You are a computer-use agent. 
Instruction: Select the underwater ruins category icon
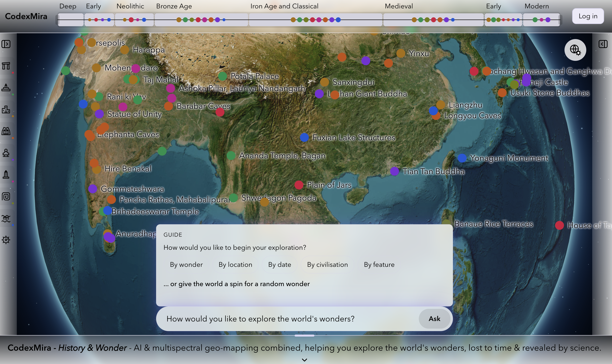[6, 218]
